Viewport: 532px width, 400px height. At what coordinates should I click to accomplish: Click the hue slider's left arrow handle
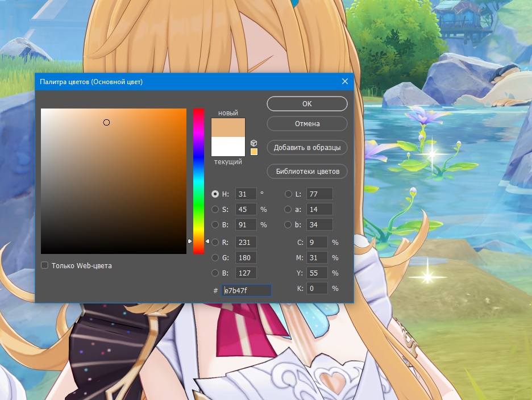point(190,241)
